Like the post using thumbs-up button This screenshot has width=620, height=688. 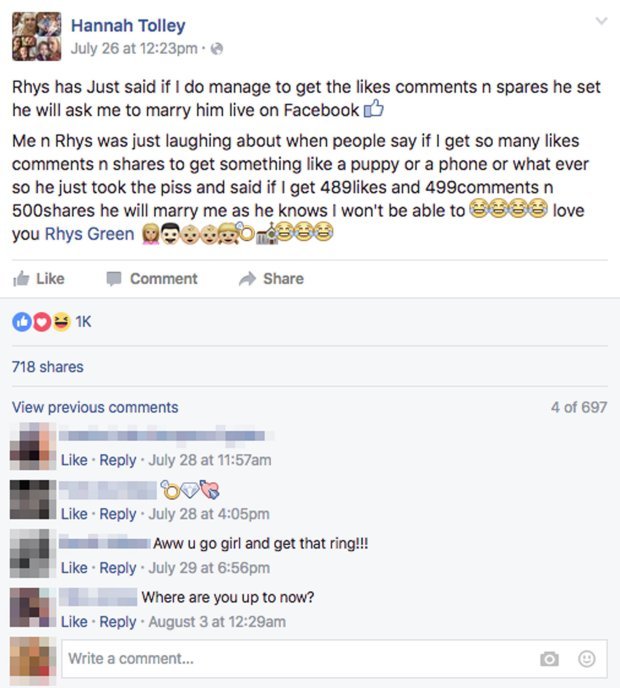tap(39, 279)
